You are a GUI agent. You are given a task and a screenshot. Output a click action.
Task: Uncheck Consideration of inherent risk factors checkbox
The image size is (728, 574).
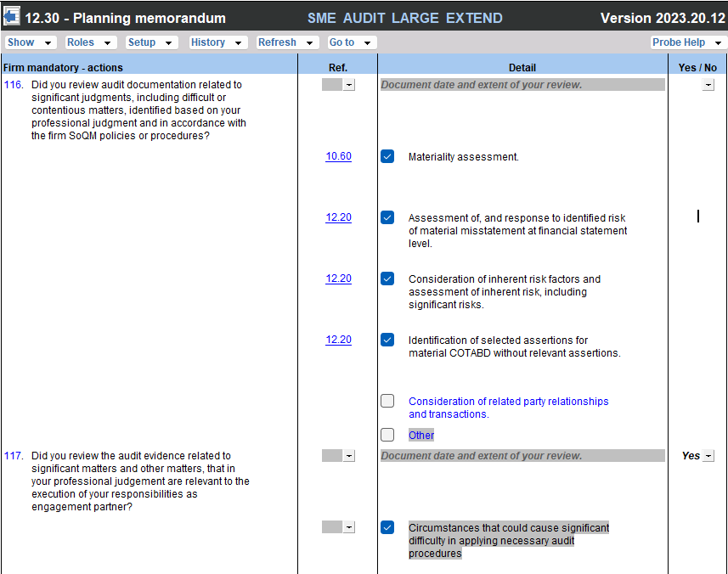tap(387, 279)
